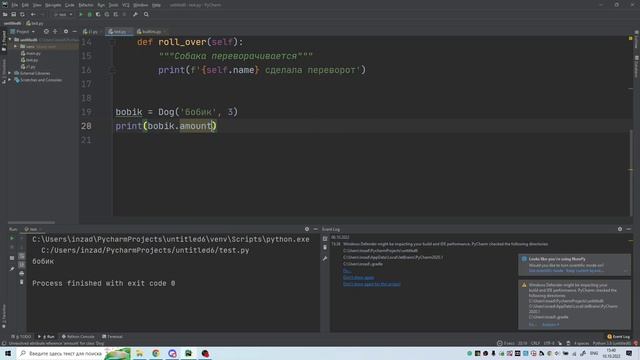Viewport: 640px width, 360px height.
Task: Open Windows Start menu
Action: (x=8, y=353)
